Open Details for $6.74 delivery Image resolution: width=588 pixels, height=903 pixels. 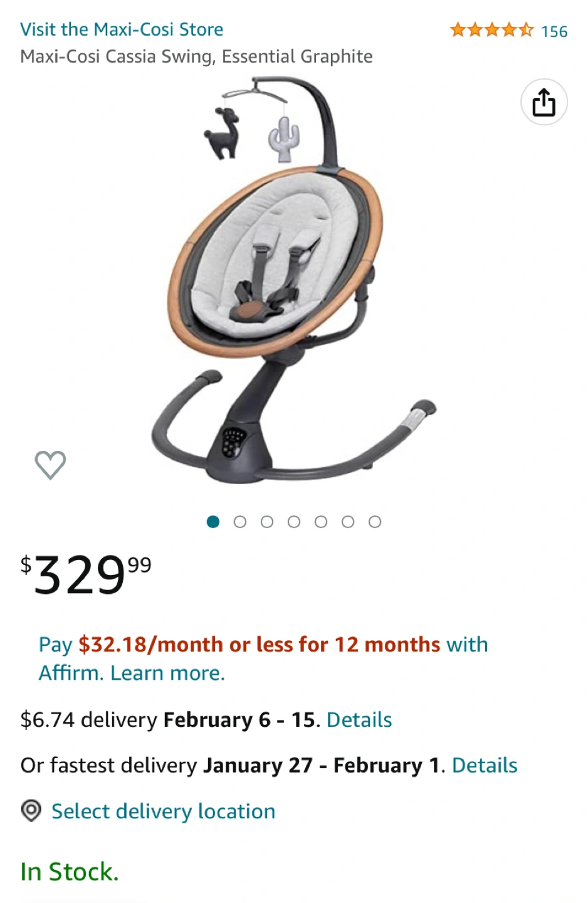tap(359, 720)
